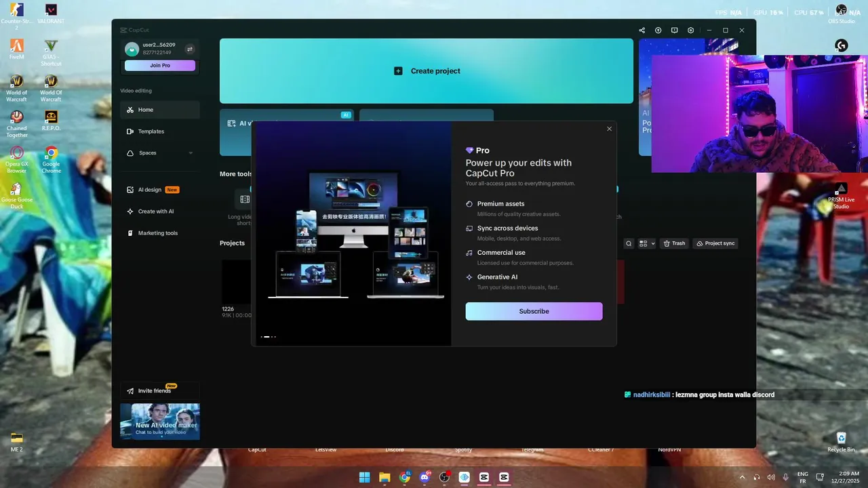
Task: Click the projects search icon
Action: pos(629,243)
